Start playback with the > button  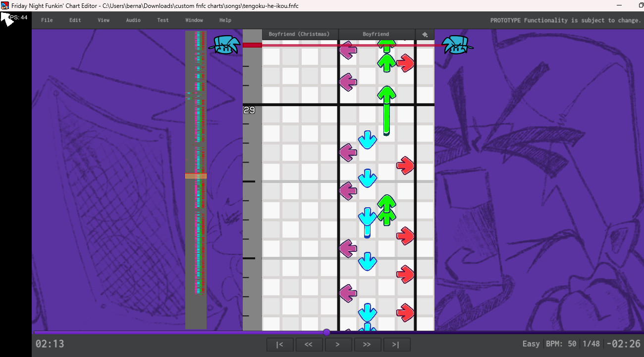click(338, 345)
